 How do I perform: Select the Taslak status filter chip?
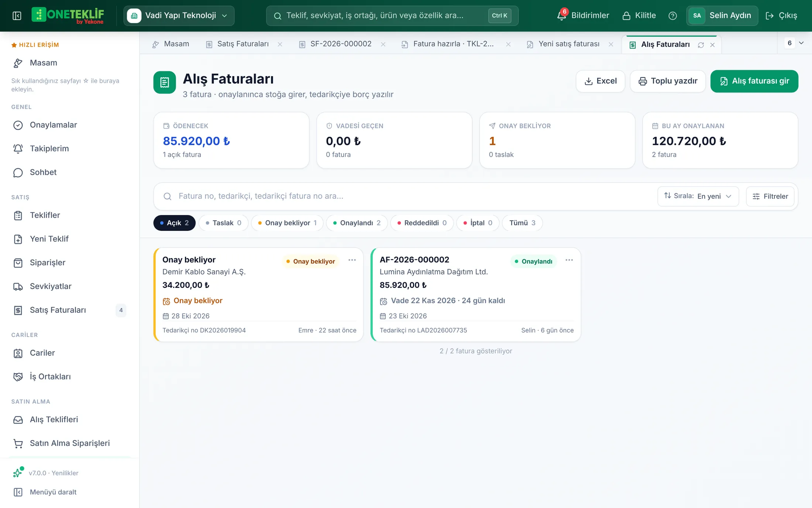click(x=223, y=223)
